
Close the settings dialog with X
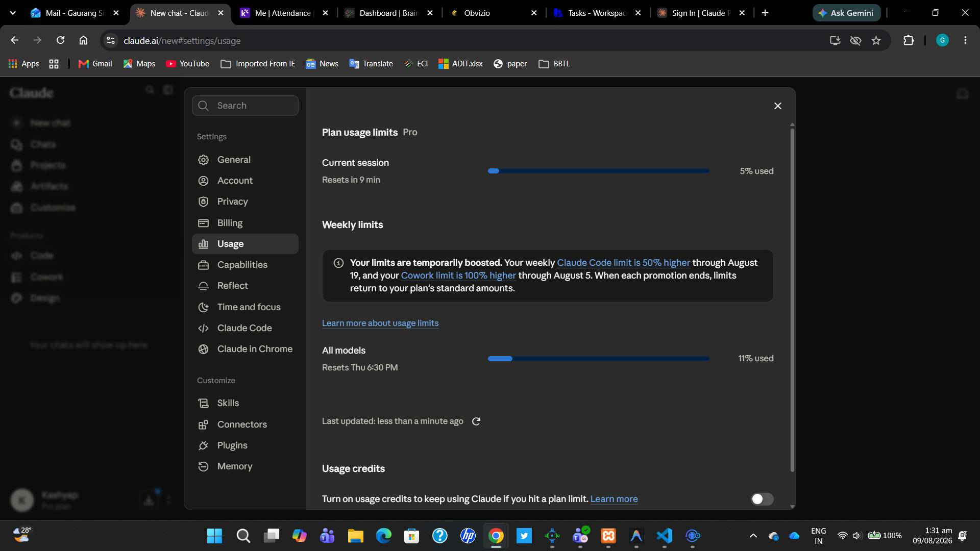coord(778,106)
